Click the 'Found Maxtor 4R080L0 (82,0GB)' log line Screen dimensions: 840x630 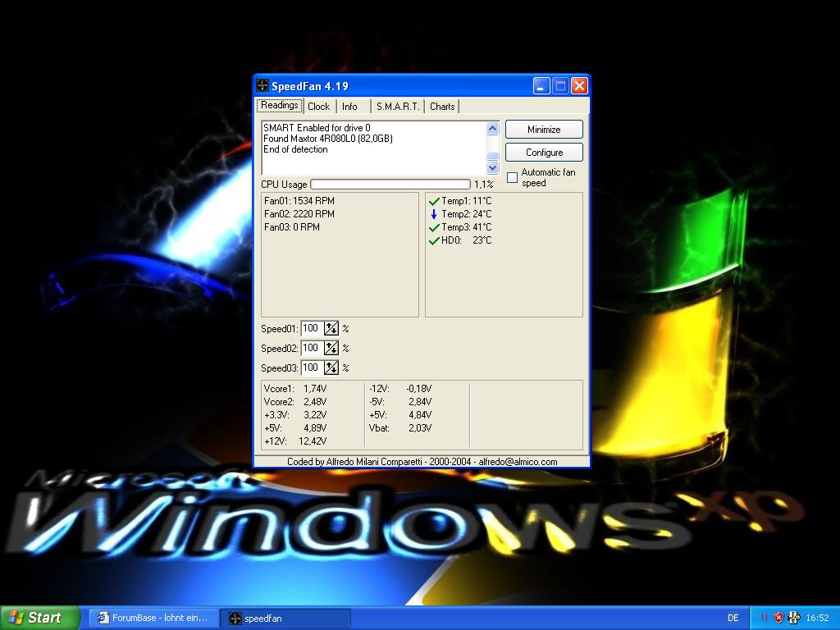pos(328,139)
